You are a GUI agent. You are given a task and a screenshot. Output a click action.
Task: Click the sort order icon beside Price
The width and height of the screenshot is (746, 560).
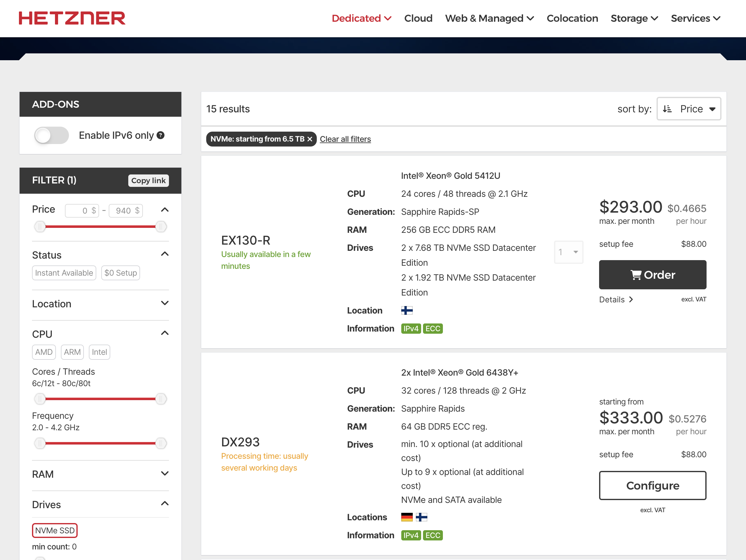(667, 109)
